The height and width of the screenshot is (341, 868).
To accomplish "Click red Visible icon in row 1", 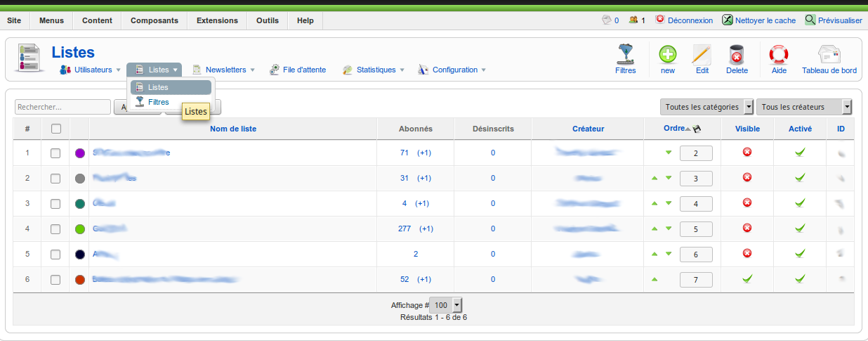I will coord(747,152).
